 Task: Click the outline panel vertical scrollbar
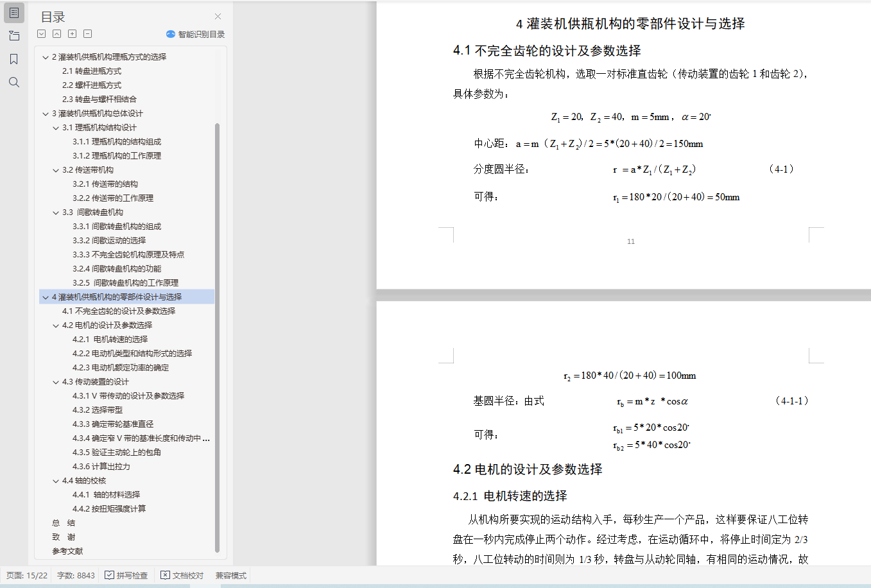coord(217,337)
